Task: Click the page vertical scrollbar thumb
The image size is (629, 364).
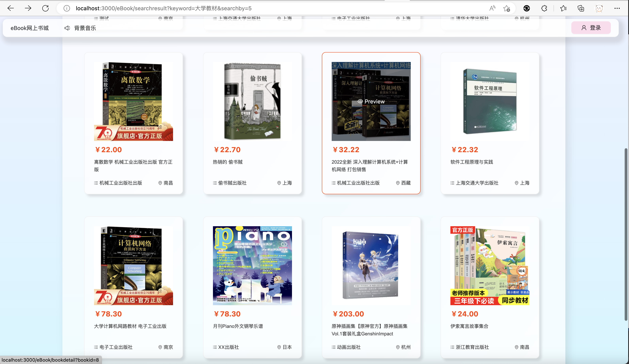Action: click(x=626, y=235)
